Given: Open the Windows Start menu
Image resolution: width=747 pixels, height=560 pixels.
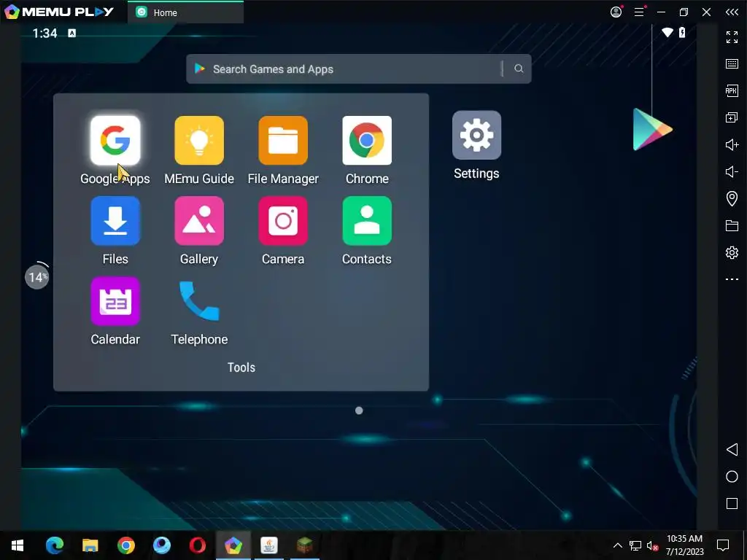Looking at the screenshot, I should tap(18, 545).
